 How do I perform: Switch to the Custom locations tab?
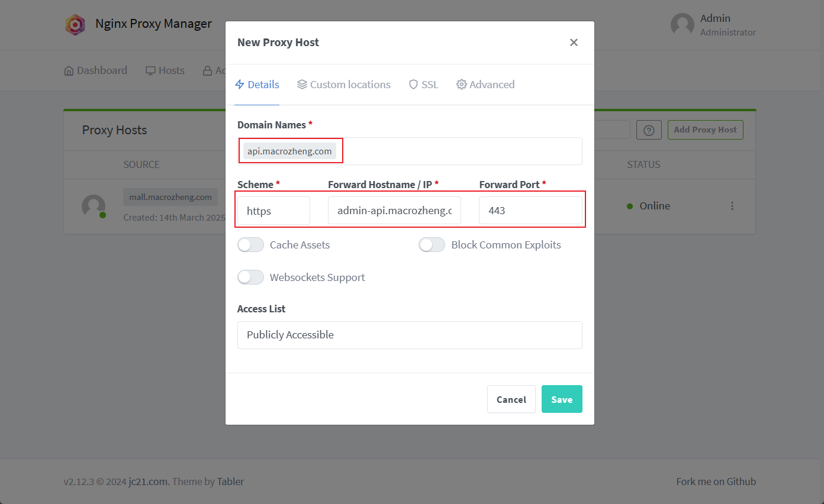tap(343, 85)
